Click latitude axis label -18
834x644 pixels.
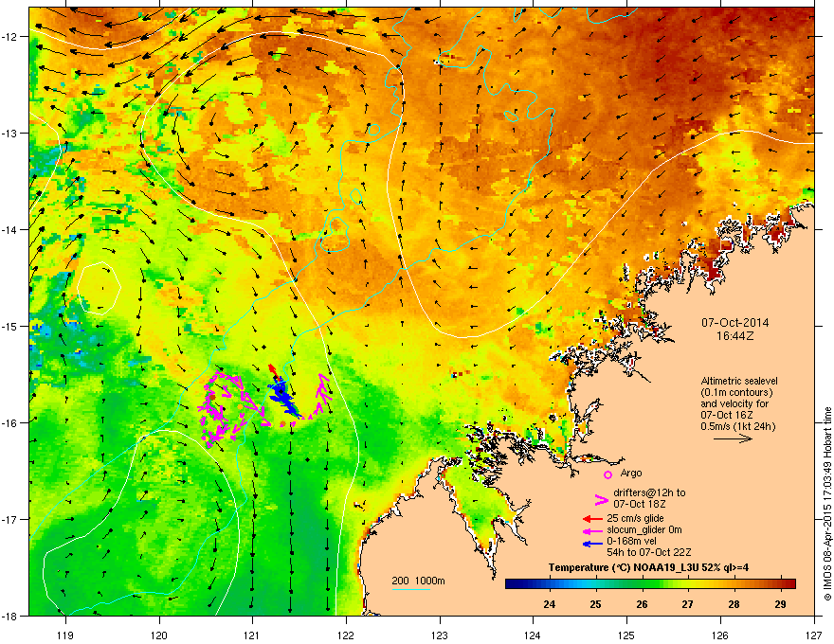click(10, 616)
